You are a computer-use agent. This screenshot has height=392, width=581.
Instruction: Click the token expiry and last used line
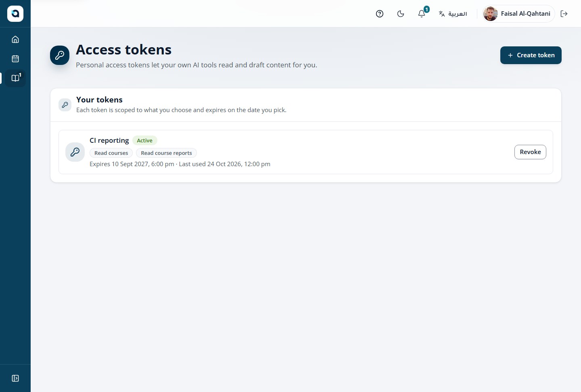pyautogui.click(x=180, y=164)
